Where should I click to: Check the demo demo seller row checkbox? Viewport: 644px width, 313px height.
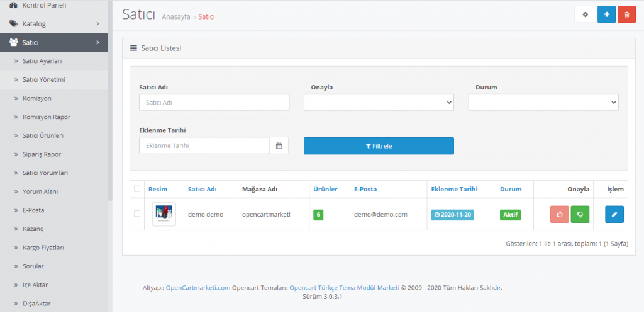click(x=137, y=214)
